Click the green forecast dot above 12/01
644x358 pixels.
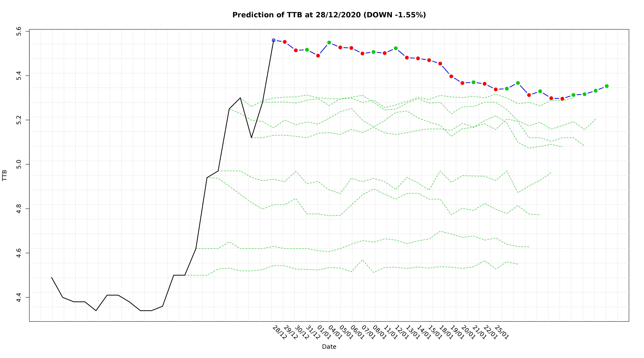(396, 48)
